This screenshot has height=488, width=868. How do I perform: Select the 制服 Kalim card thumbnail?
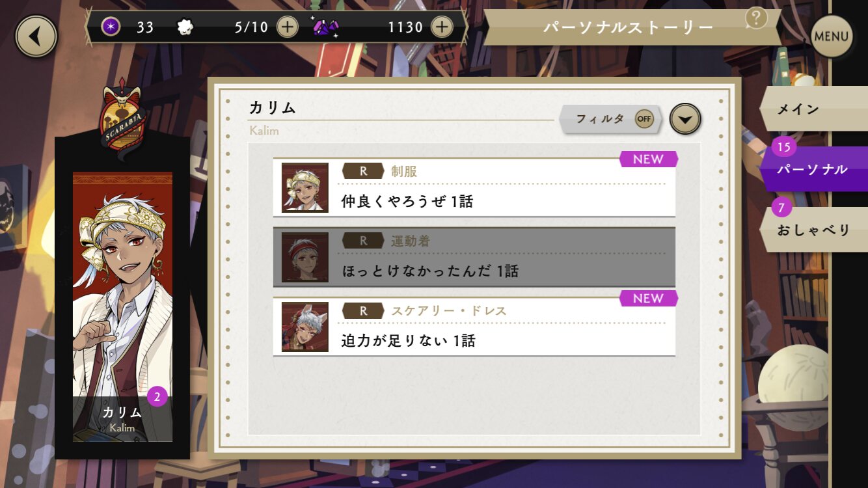[305, 187]
